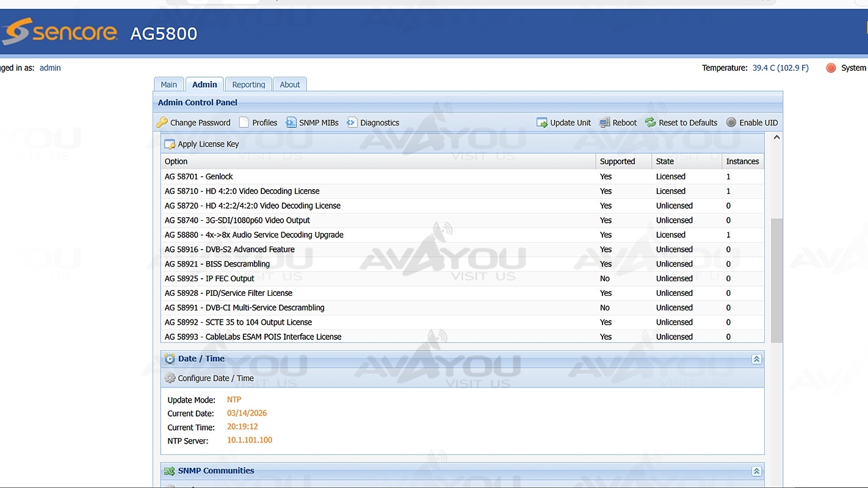The width and height of the screenshot is (868, 488).
Task: Collapse the Date / Time section
Action: coord(756,359)
